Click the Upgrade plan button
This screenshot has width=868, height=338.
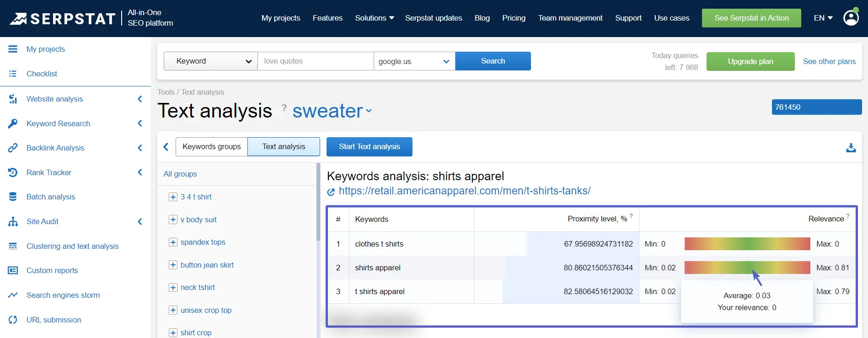[750, 61]
